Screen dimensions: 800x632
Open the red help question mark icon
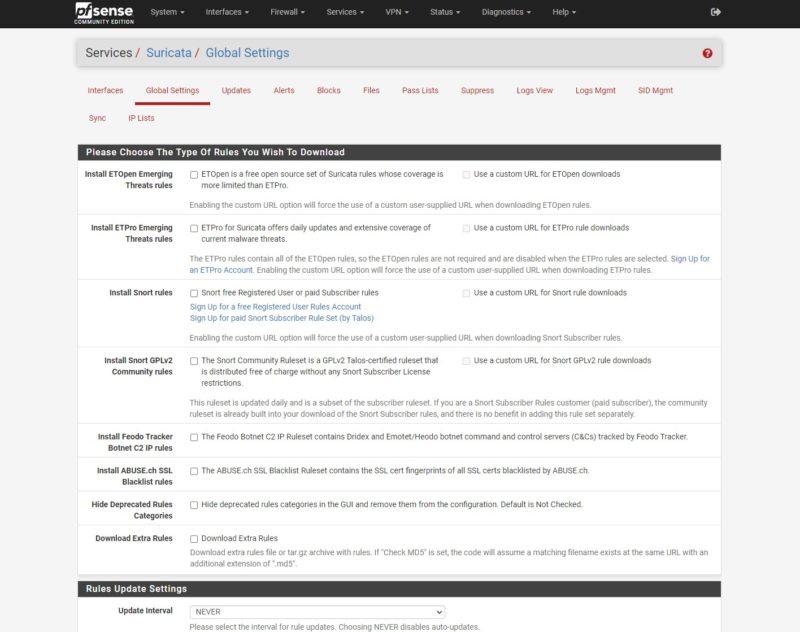click(707, 53)
